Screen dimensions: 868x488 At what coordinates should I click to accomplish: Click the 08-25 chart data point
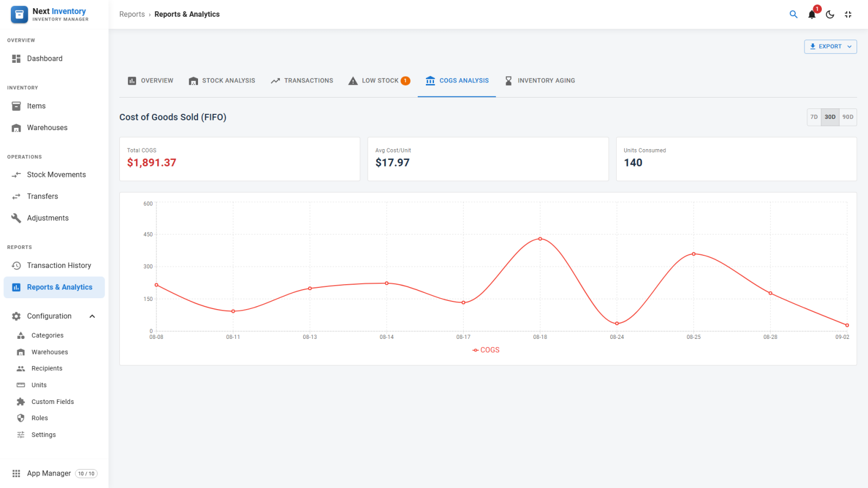click(694, 254)
